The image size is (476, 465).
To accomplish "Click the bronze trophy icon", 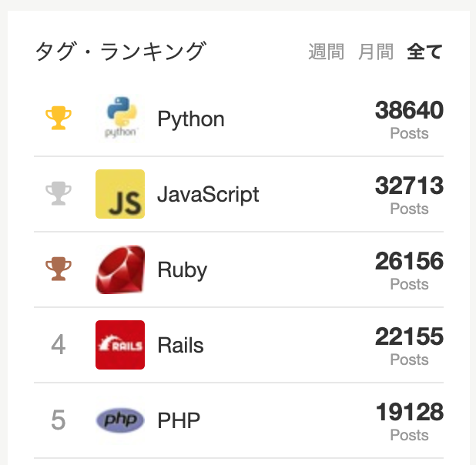I will tap(59, 269).
